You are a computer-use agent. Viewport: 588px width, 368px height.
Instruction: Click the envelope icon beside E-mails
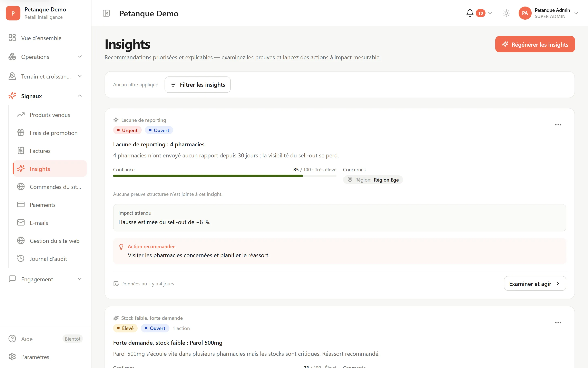click(x=21, y=223)
